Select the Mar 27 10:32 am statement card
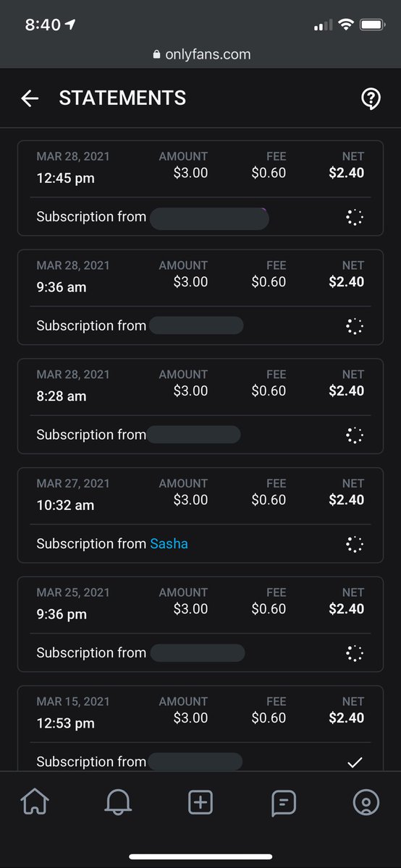This screenshot has width=401, height=868. tap(200, 516)
